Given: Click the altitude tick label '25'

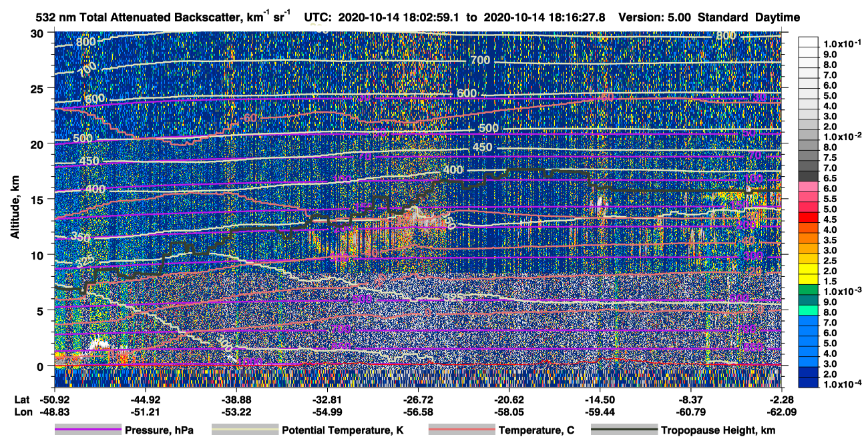Looking at the screenshot, I should click(38, 89).
